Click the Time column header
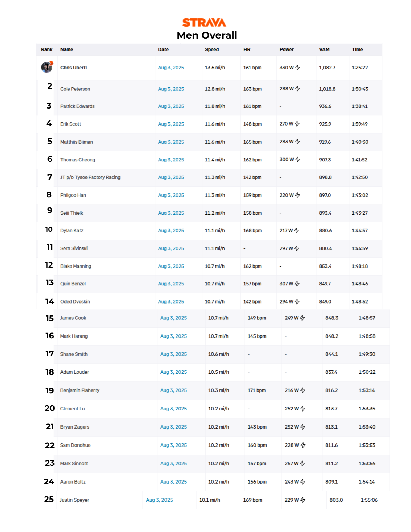The width and height of the screenshot is (411, 532). pos(357,49)
